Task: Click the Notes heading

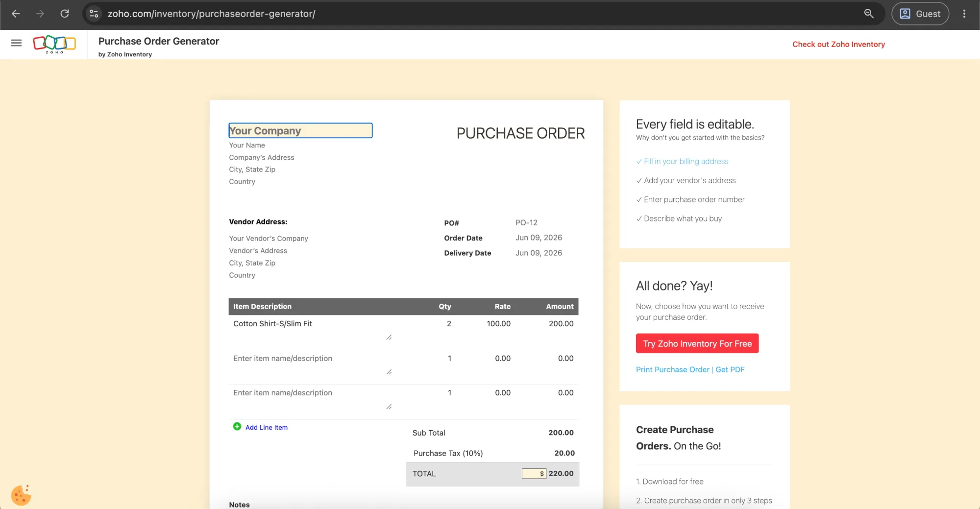Action: pyautogui.click(x=239, y=505)
